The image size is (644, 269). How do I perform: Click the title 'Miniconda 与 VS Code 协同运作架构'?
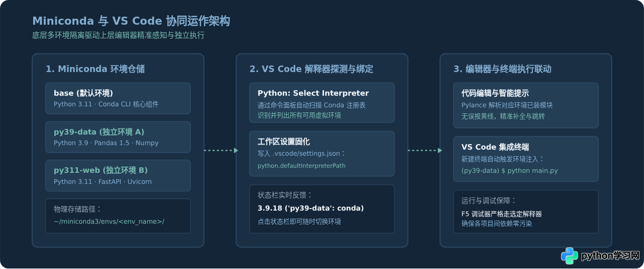click(x=131, y=21)
